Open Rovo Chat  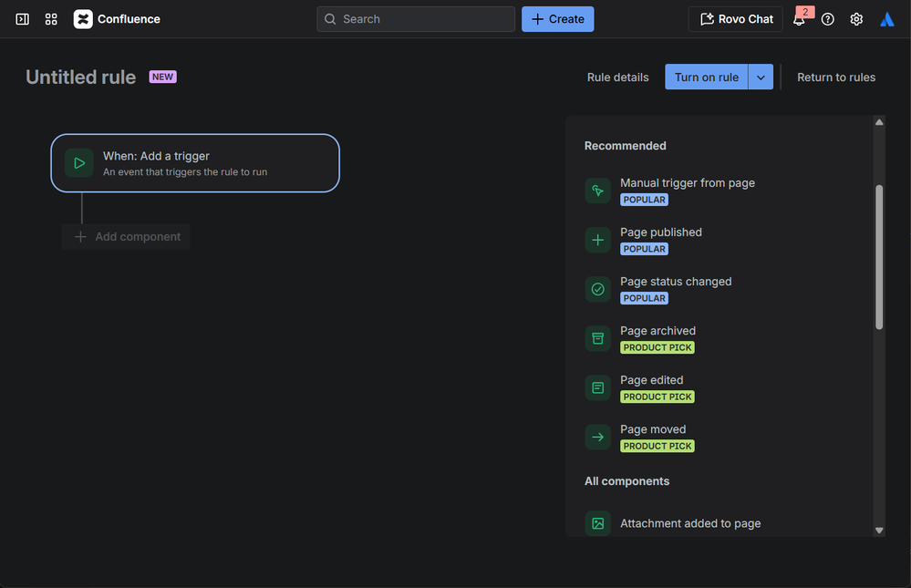click(x=736, y=19)
